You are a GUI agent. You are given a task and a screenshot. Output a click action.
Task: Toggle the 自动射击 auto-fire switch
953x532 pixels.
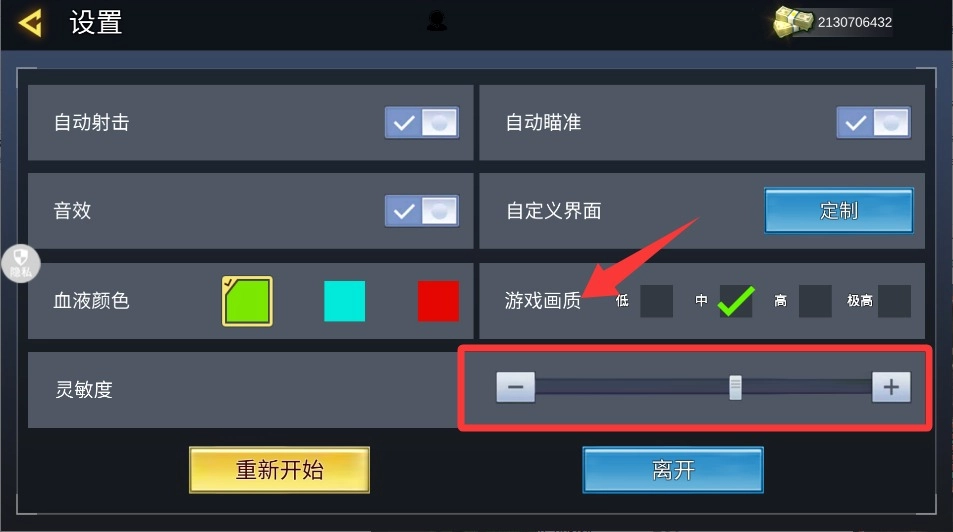point(422,123)
